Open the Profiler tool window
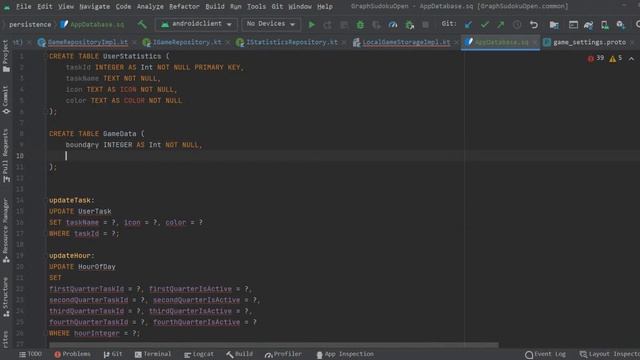640x360 pixels. (283, 354)
